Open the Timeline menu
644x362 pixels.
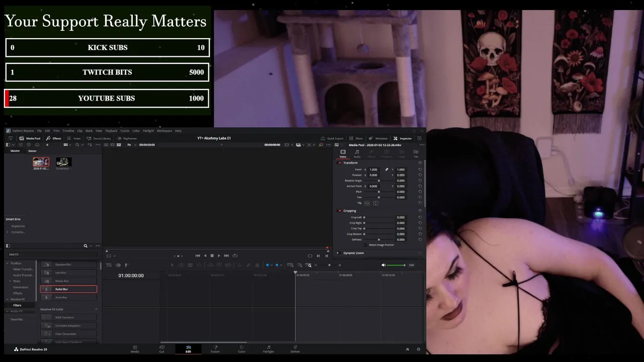click(x=68, y=131)
